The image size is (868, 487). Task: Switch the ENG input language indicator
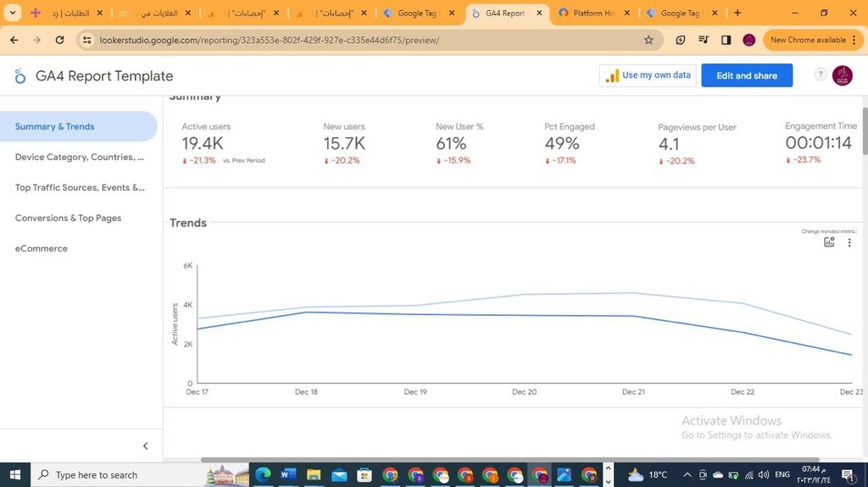(x=782, y=475)
